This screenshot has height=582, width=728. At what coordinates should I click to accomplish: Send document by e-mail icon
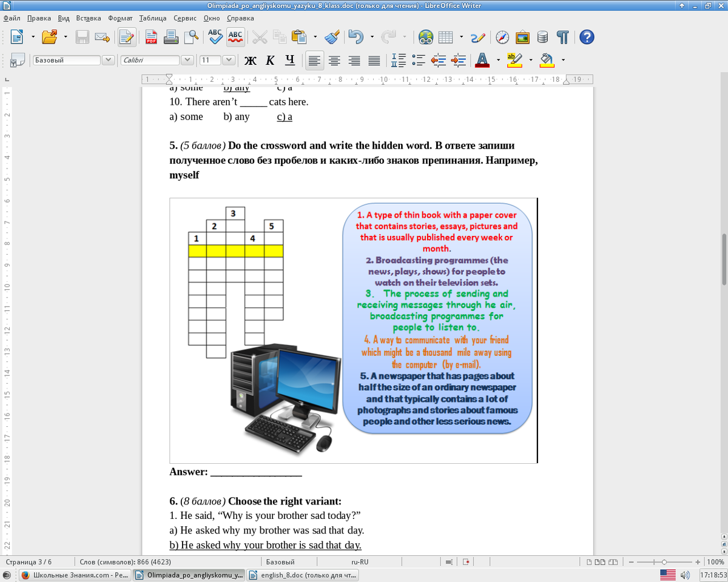(x=102, y=38)
